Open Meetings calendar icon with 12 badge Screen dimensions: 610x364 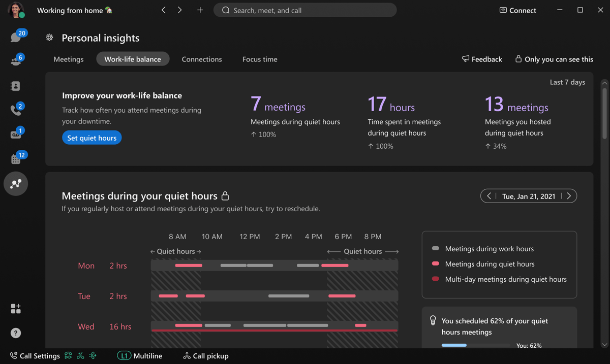(x=15, y=159)
